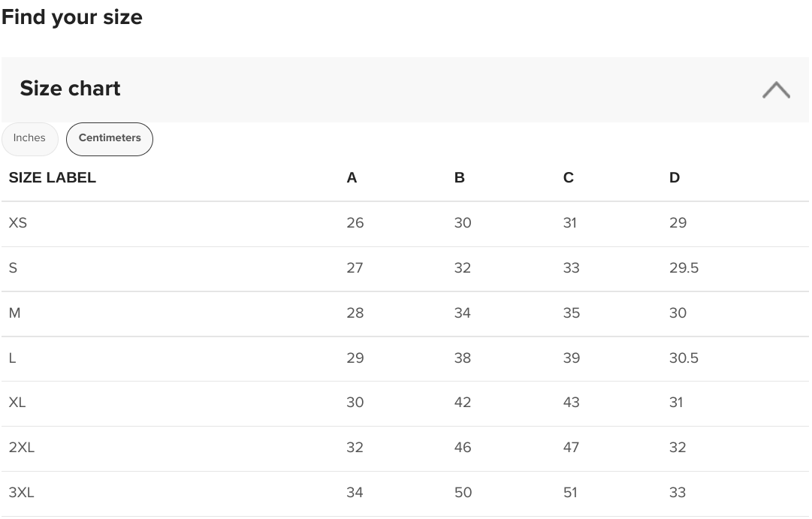
Task: Select the 2XL size row label
Action: click(22, 448)
